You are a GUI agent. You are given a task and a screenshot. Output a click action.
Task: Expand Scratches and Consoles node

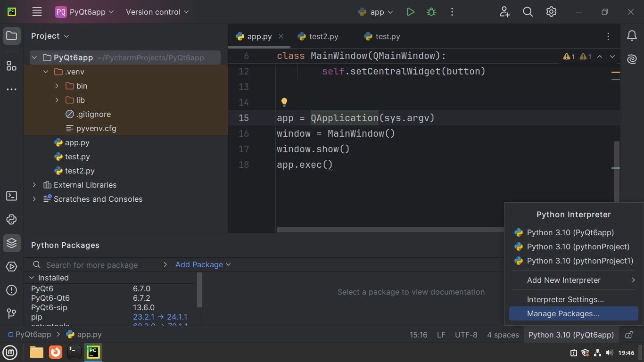coord(34,199)
